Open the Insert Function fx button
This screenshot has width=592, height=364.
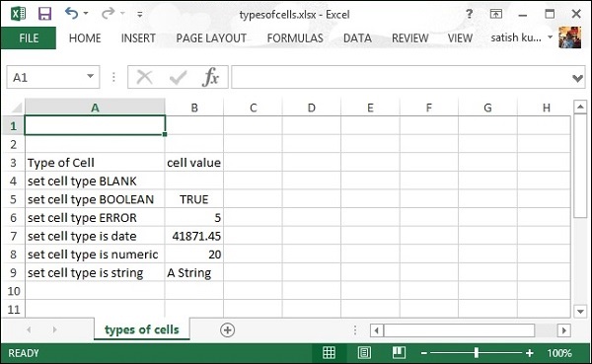click(211, 77)
